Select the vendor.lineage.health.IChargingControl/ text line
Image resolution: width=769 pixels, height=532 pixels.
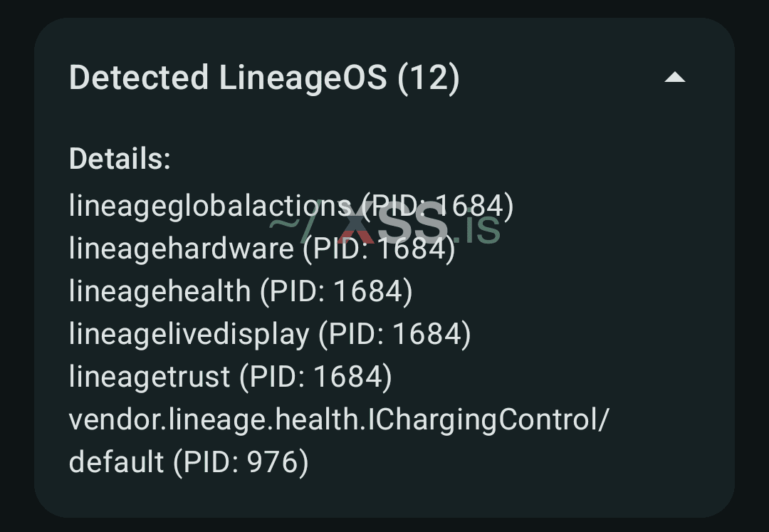[339, 419]
